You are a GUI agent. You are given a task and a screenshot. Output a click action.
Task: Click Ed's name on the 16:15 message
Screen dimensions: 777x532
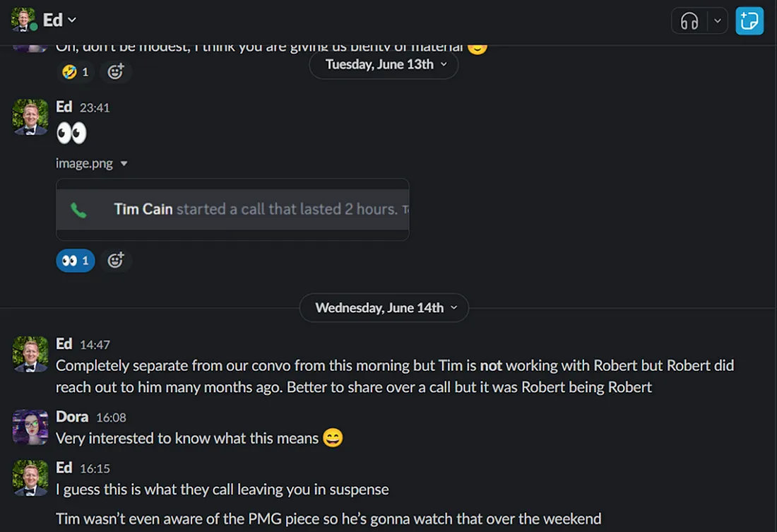click(64, 468)
